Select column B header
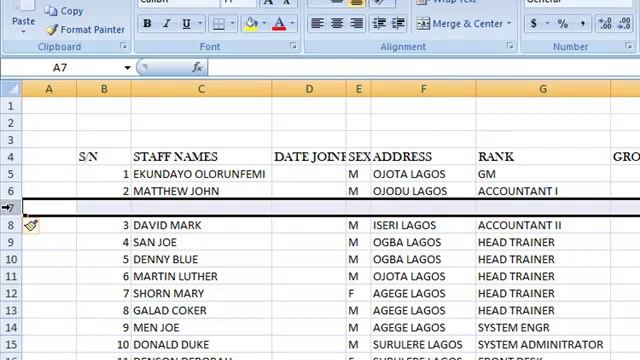This screenshot has width=640, height=360. point(104,89)
